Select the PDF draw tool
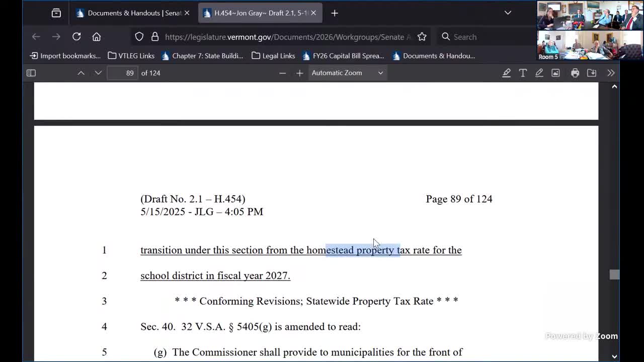Image resolution: width=644 pixels, height=362 pixels. coord(539,73)
